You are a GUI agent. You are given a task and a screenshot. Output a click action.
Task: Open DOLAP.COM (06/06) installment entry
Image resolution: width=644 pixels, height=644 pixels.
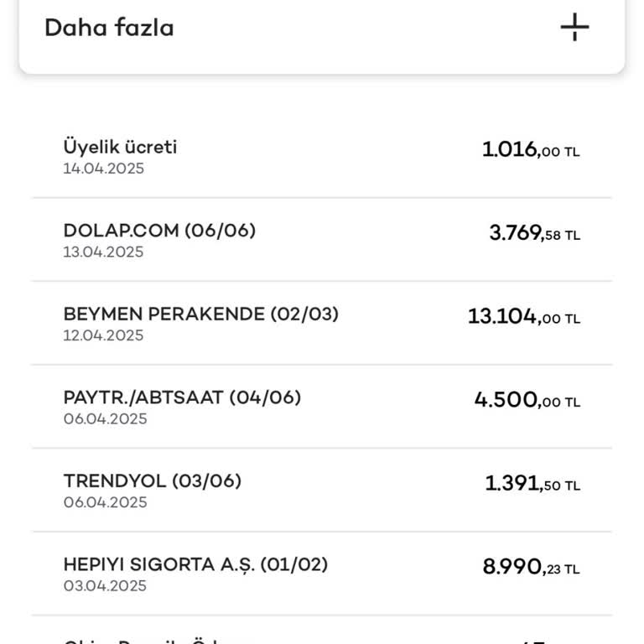click(159, 231)
